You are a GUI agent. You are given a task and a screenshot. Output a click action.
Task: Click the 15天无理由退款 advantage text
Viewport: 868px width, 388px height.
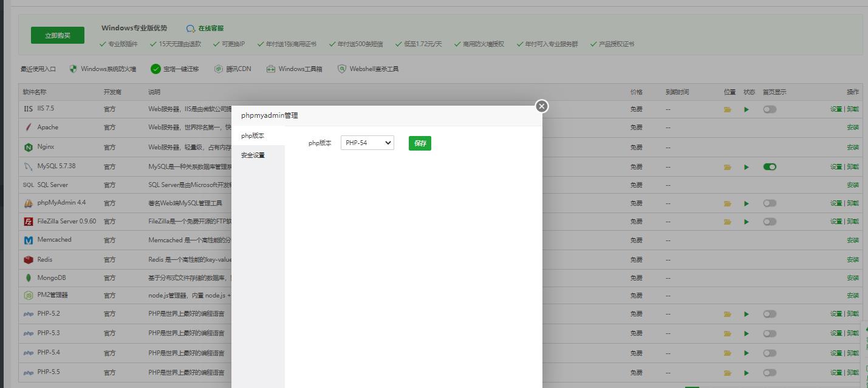click(x=180, y=44)
